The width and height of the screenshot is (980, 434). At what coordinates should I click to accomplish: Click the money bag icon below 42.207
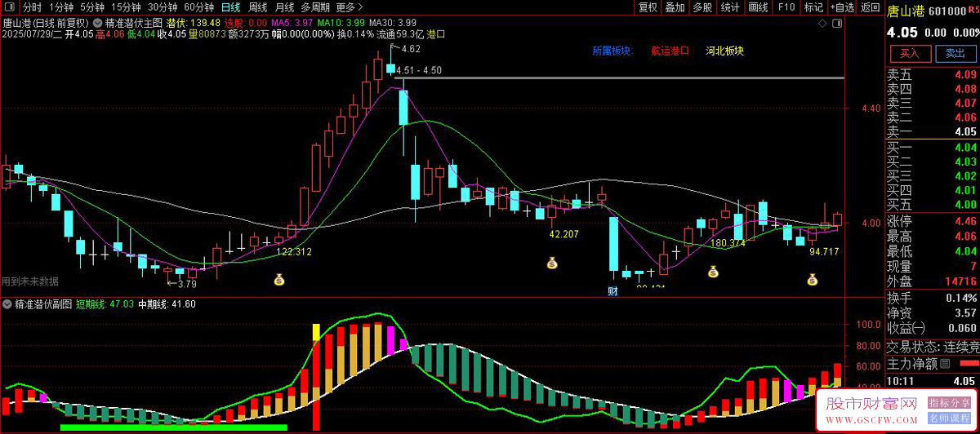click(553, 263)
